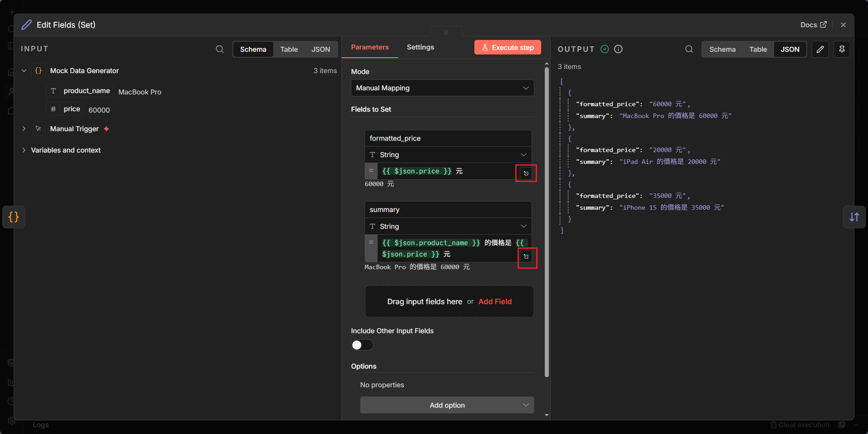
Task: Open the Mode dropdown showing Manual Mapping
Action: tap(442, 88)
